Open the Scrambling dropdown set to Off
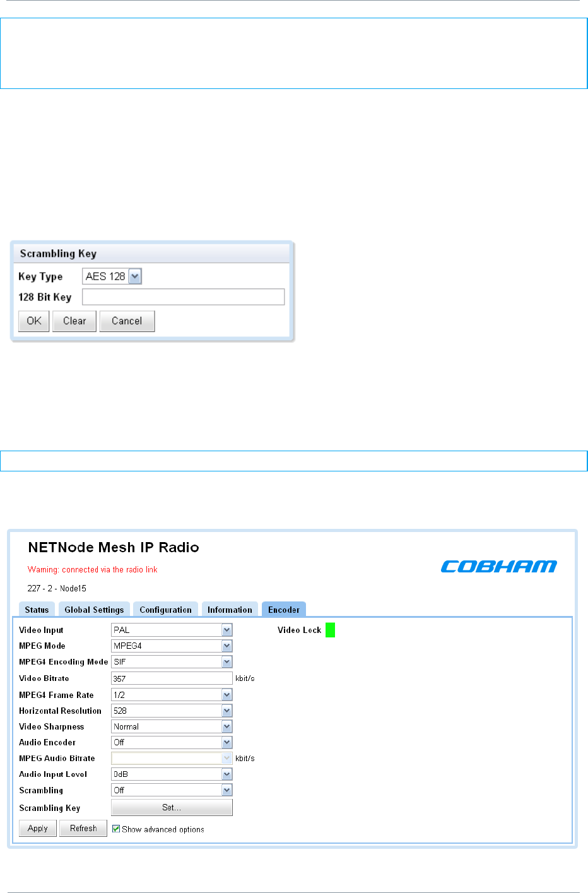588x893 pixels. [x=172, y=790]
